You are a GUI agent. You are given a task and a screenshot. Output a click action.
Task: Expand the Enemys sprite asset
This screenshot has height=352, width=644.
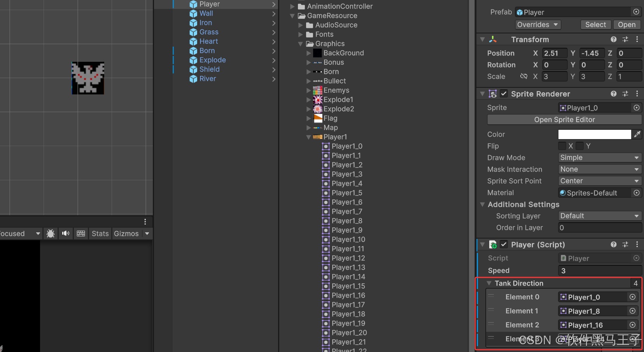coord(308,90)
